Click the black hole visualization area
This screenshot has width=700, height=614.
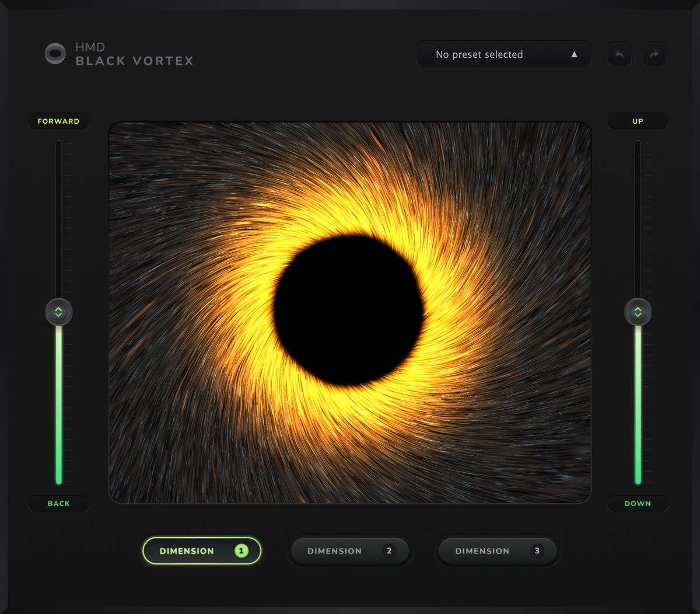point(350,311)
